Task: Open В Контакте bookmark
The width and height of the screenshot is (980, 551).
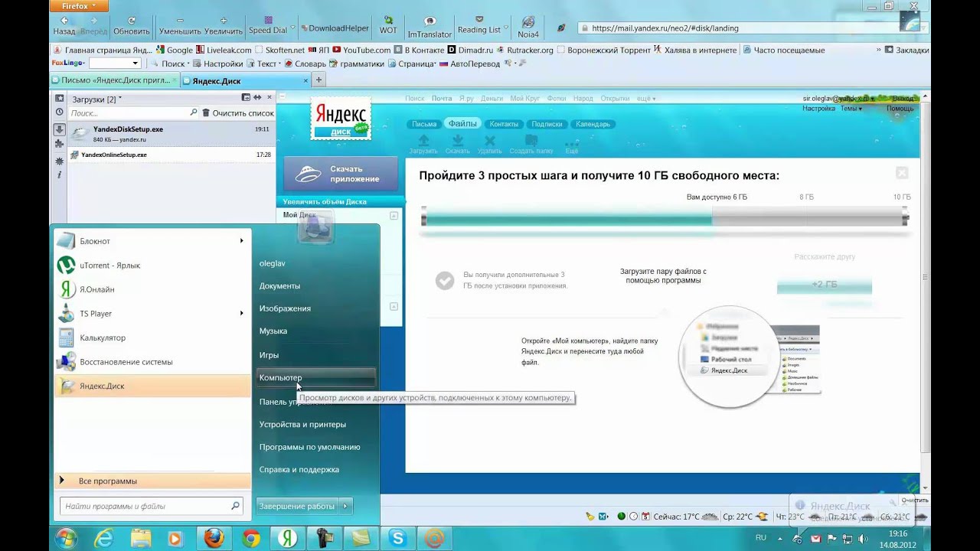Action: click(418, 50)
